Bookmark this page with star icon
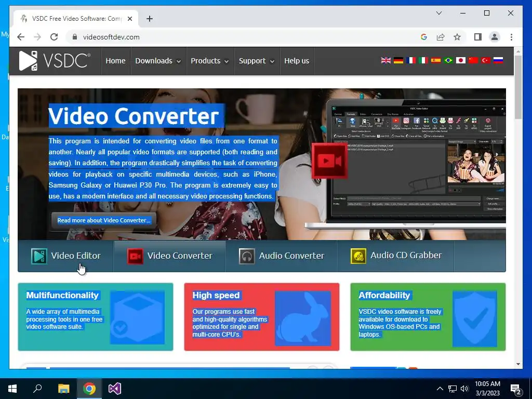Viewport: 532px width, 399px height. coord(457,37)
